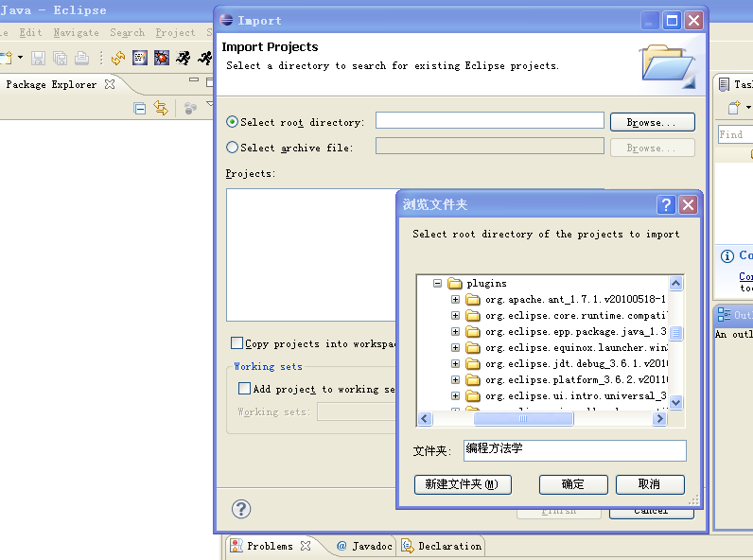Click the Connect Mylyn info icon
753x560 pixels.
727,256
